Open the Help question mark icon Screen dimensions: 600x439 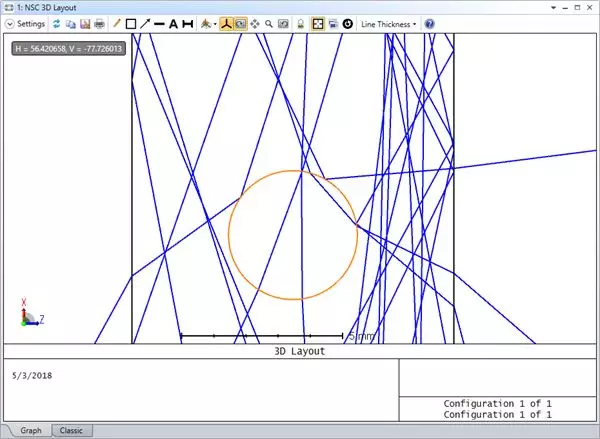click(x=429, y=23)
